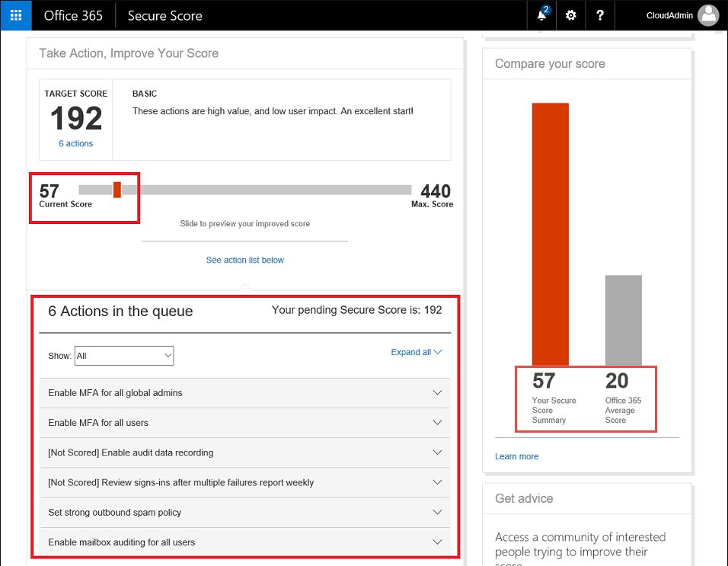Click the orange Your Secure Score bar
This screenshot has width=728, height=566.
point(550,235)
